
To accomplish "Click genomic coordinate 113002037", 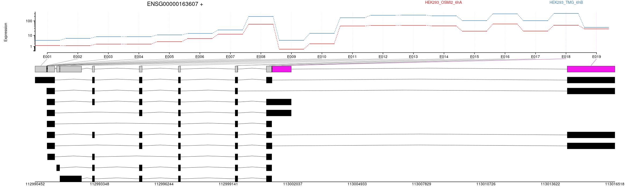I will (x=293, y=184).
